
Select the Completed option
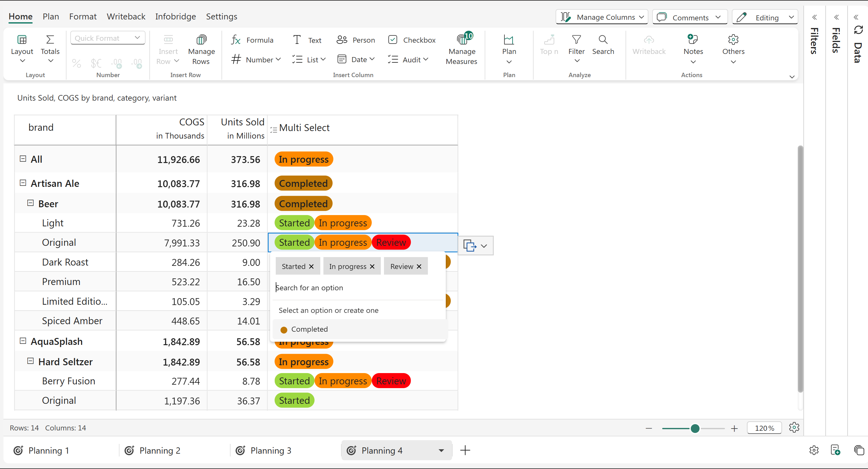(x=309, y=329)
